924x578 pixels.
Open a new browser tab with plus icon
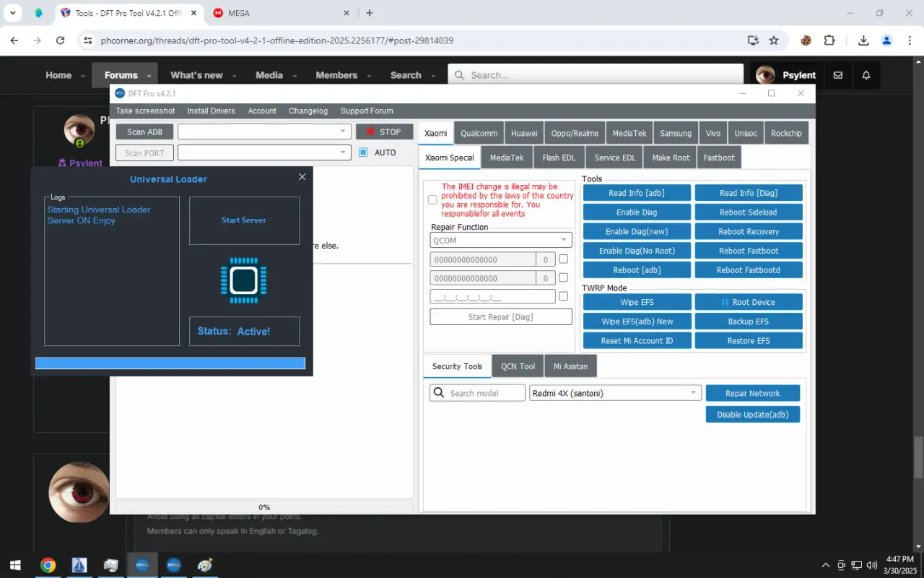coord(370,13)
